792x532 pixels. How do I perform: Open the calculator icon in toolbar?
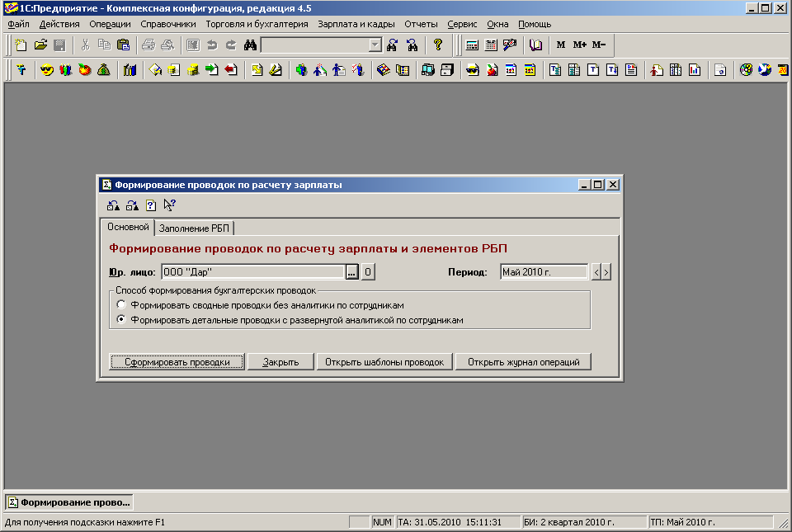[472, 45]
